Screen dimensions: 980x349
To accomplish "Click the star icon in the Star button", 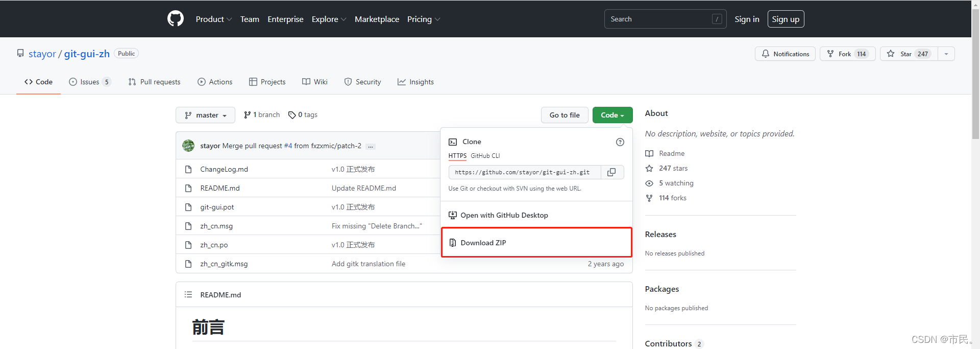I will pyautogui.click(x=891, y=54).
